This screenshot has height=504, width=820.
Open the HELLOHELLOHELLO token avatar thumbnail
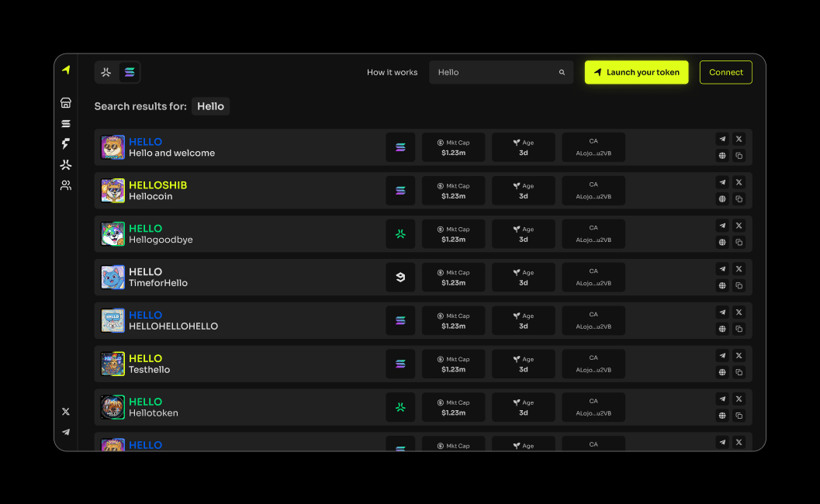coord(113,321)
